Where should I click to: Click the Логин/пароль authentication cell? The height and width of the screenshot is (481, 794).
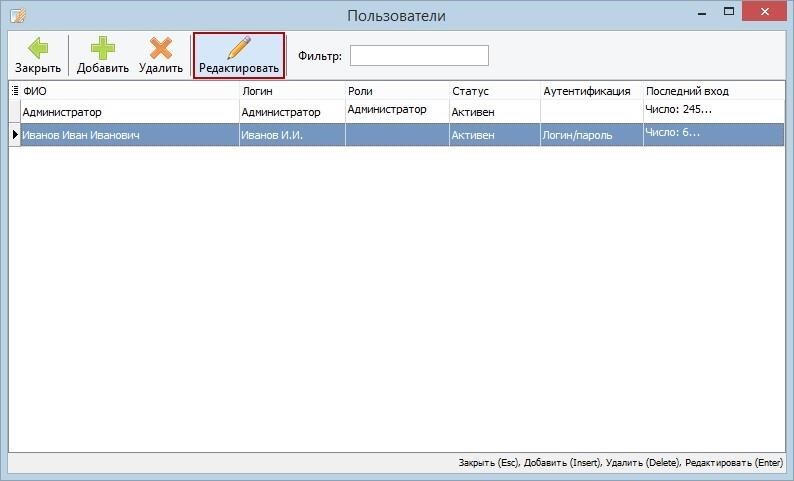[x=591, y=135]
